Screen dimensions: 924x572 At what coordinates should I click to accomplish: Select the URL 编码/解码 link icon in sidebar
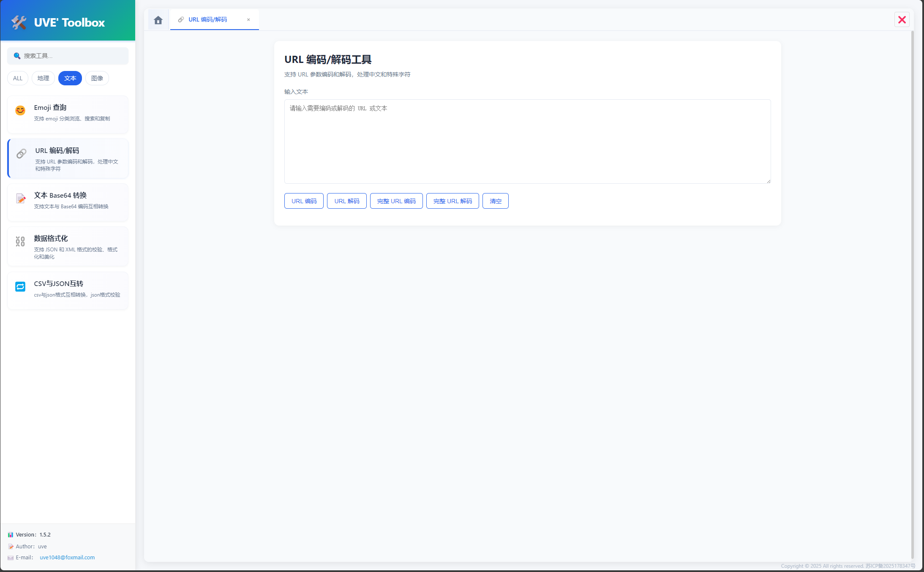21,153
